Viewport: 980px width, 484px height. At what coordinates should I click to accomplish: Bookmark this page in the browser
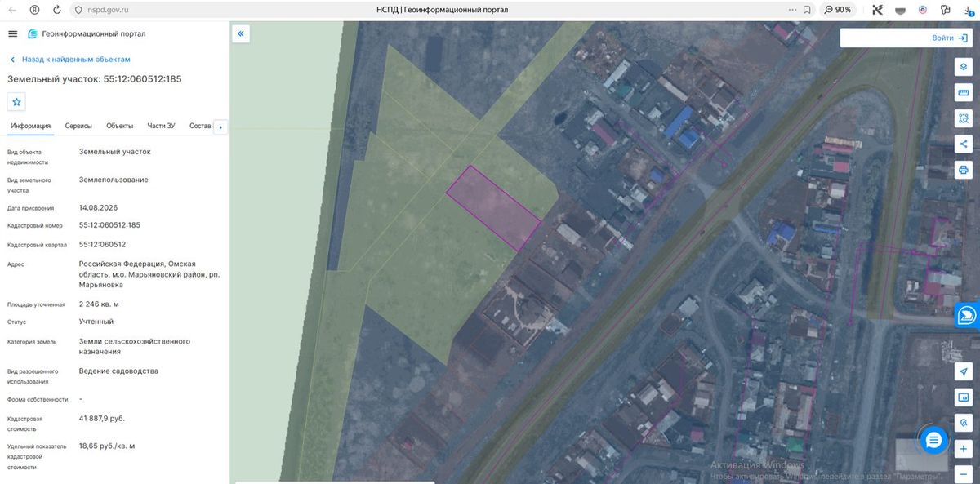point(807,10)
